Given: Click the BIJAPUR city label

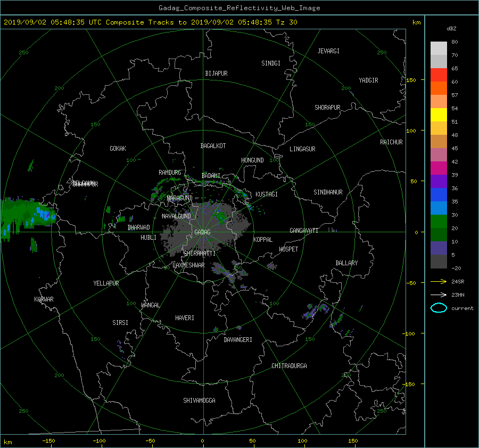Looking at the screenshot, I should tap(216, 74).
